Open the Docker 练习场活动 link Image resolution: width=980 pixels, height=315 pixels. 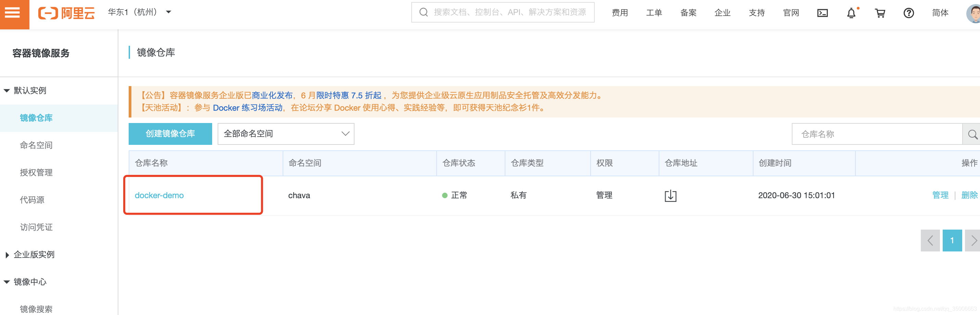click(x=248, y=108)
